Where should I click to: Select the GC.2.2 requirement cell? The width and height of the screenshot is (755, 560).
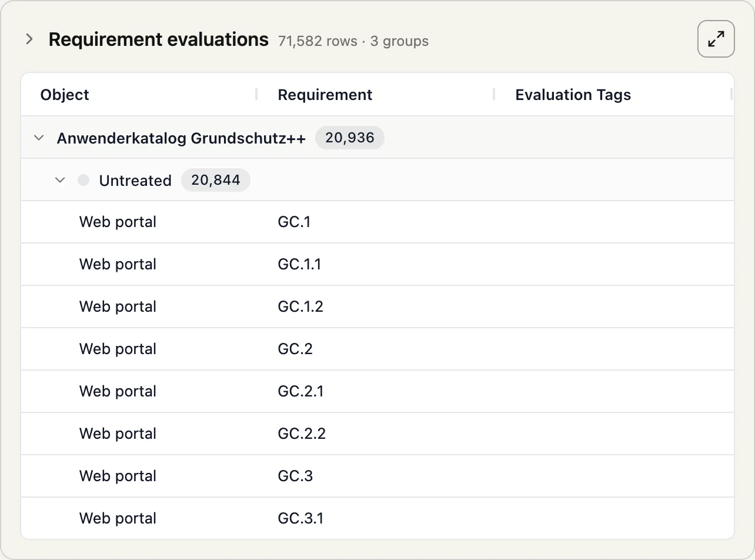tap(302, 434)
